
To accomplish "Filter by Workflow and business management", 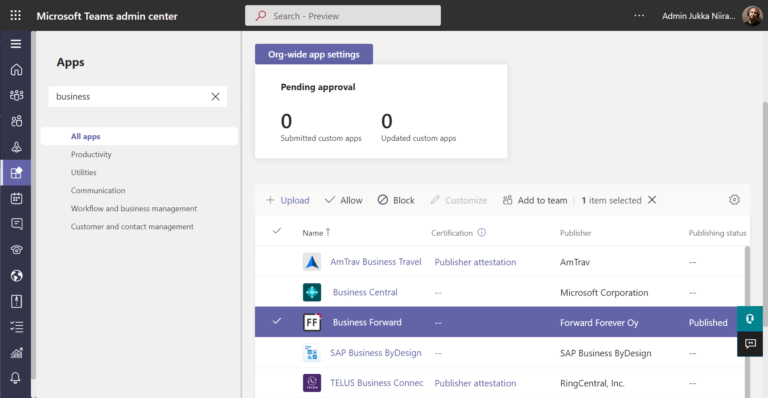I will 134,209.
